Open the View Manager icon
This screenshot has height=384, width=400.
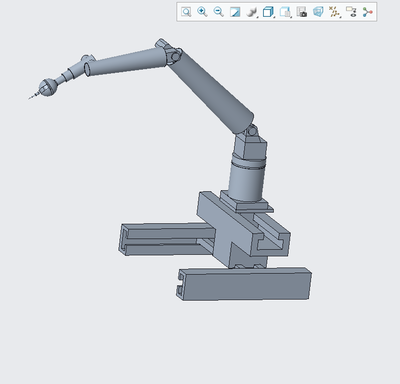302,12
